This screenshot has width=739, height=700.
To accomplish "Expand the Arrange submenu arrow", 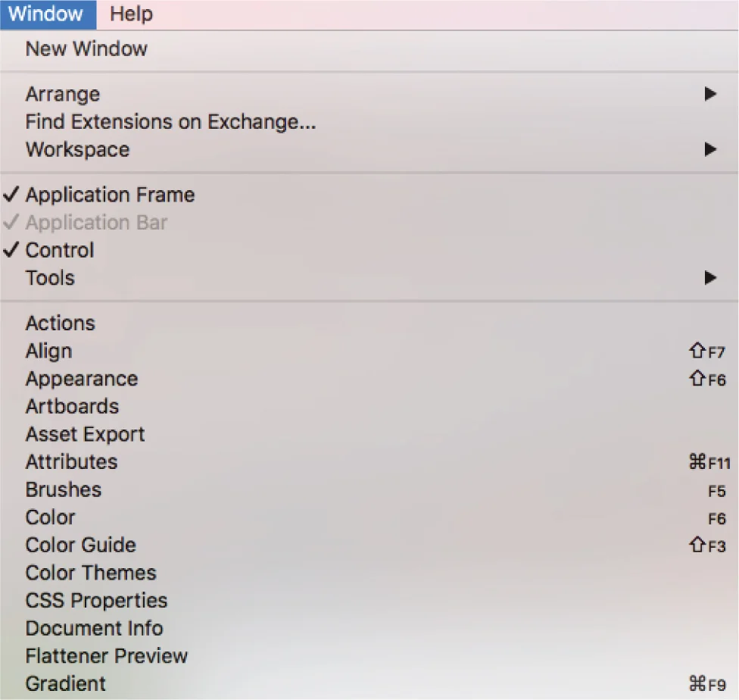I will click(710, 94).
